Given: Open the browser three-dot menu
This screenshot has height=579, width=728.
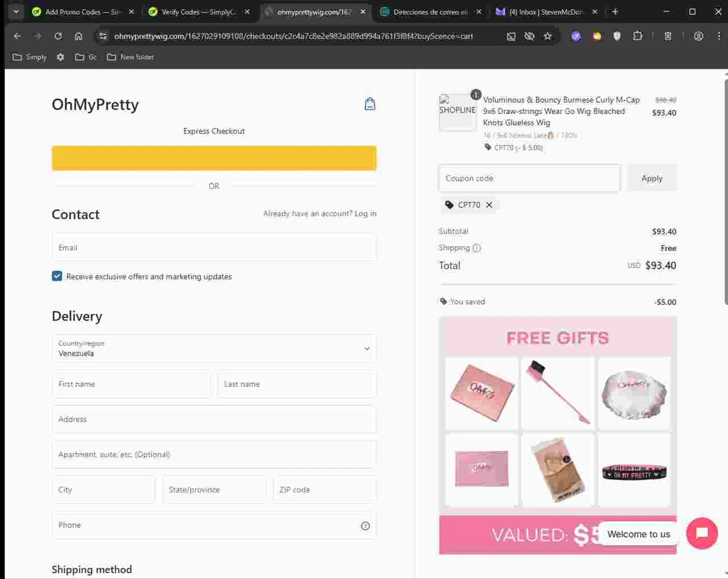Looking at the screenshot, I should click(x=719, y=36).
